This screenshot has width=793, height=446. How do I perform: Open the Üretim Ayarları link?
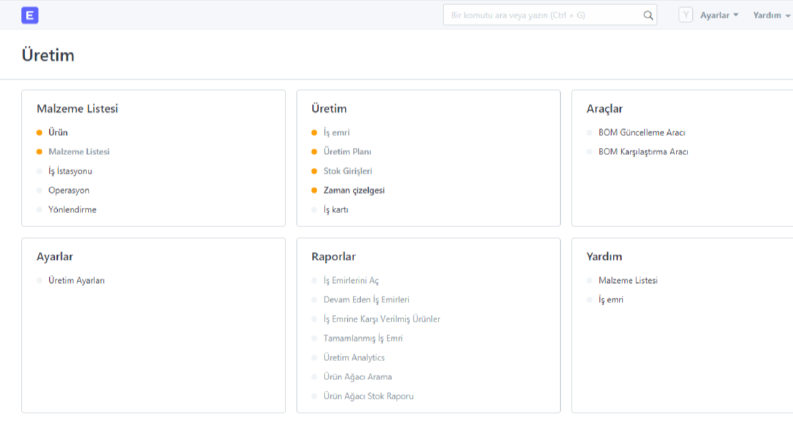pyautogui.click(x=76, y=280)
